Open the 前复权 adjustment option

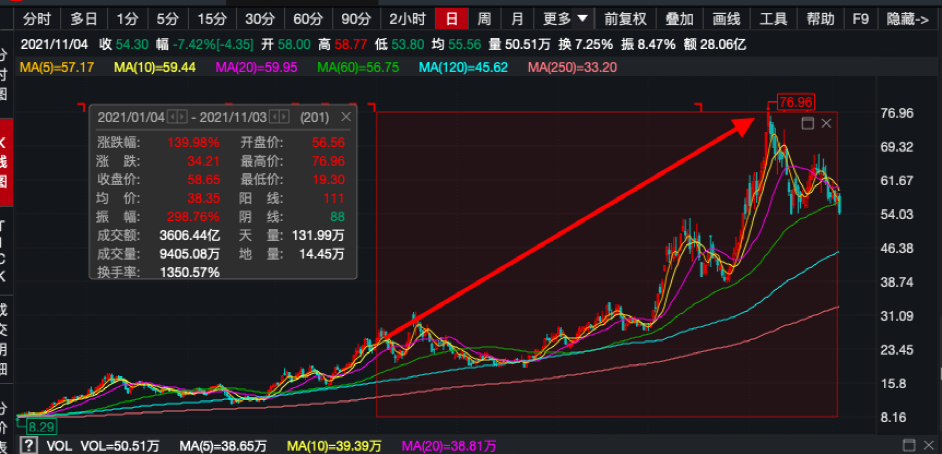pos(625,19)
